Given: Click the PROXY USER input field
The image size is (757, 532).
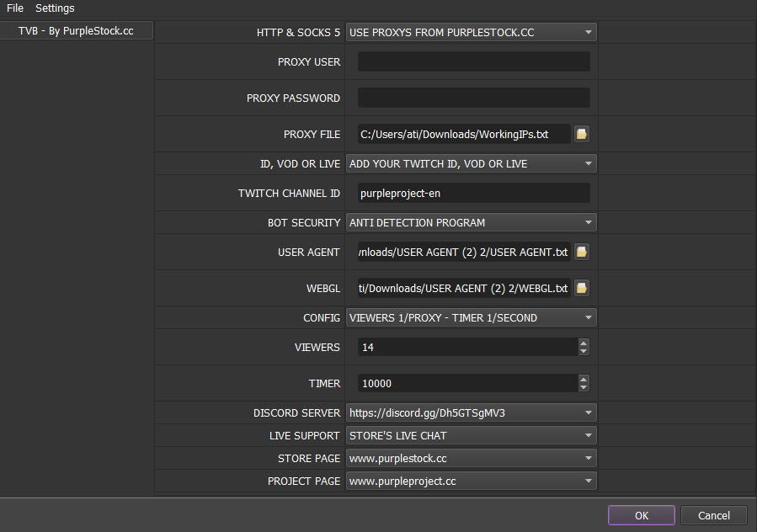Looking at the screenshot, I should click(473, 61).
